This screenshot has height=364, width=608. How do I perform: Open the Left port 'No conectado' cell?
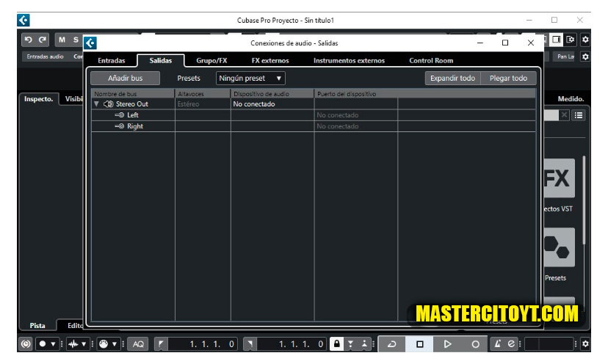(x=355, y=115)
